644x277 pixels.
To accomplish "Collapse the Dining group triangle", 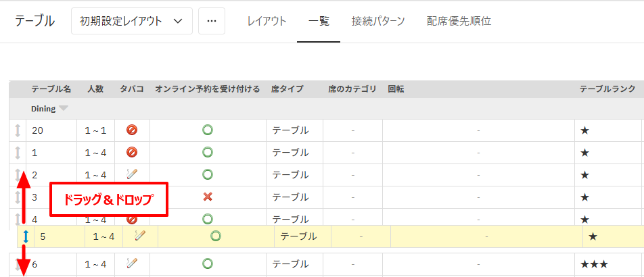I will coord(64,109).
